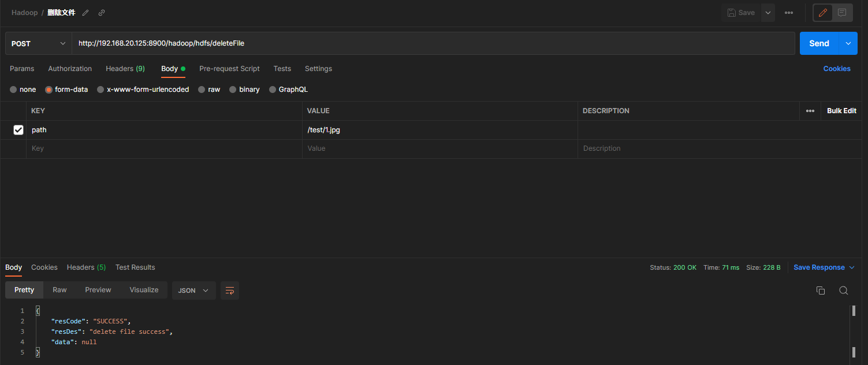Open column options three-dot icon in table header
This screenshot has height=365, width=868.
click(x=810, y=111)
